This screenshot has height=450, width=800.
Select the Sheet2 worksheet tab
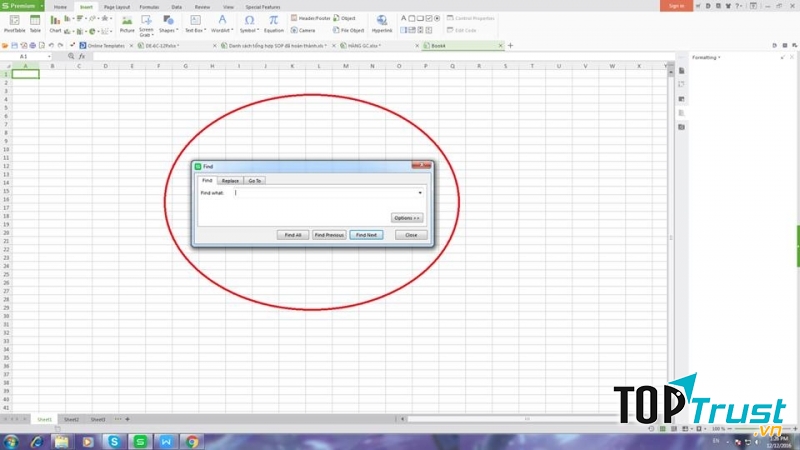coord(71,419)
